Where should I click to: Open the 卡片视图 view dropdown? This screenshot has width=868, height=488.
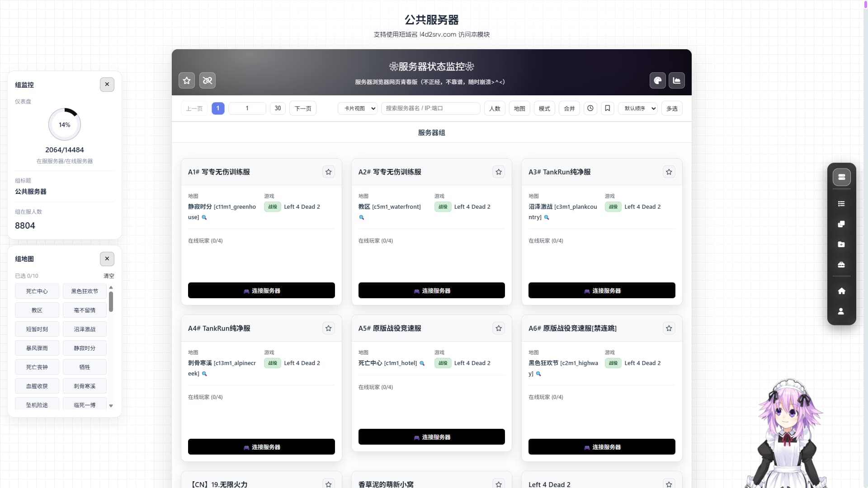[x=358, y=108]
